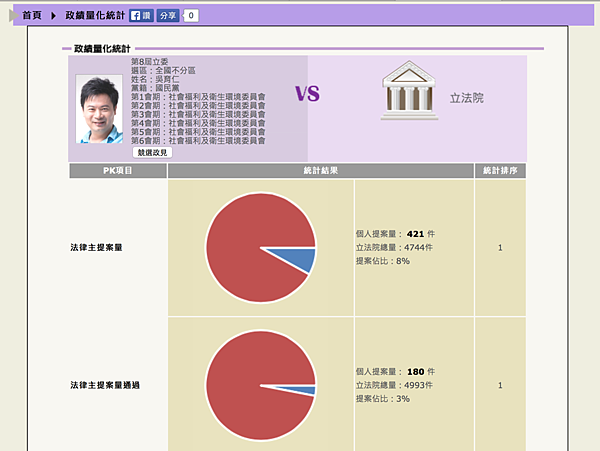
Task: Click the 立法院總量：4993件 text
Action: tap(394, 385)
